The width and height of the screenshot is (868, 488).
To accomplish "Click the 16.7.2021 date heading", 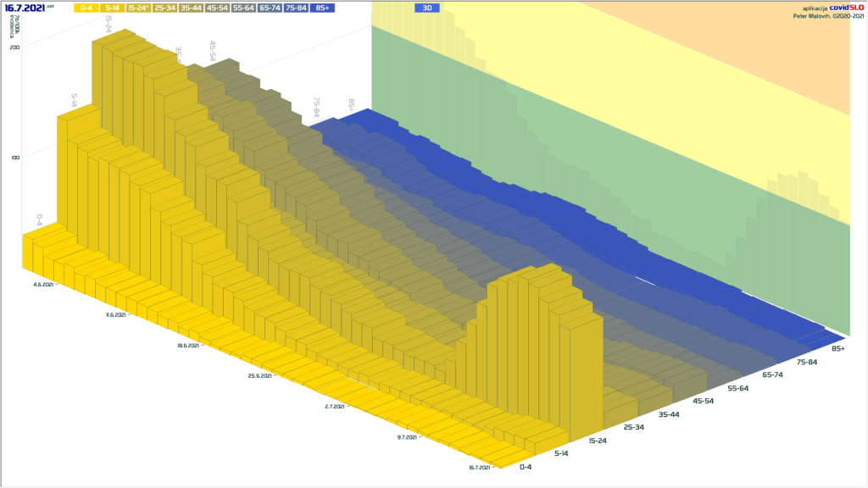I will tap(25, 7).
